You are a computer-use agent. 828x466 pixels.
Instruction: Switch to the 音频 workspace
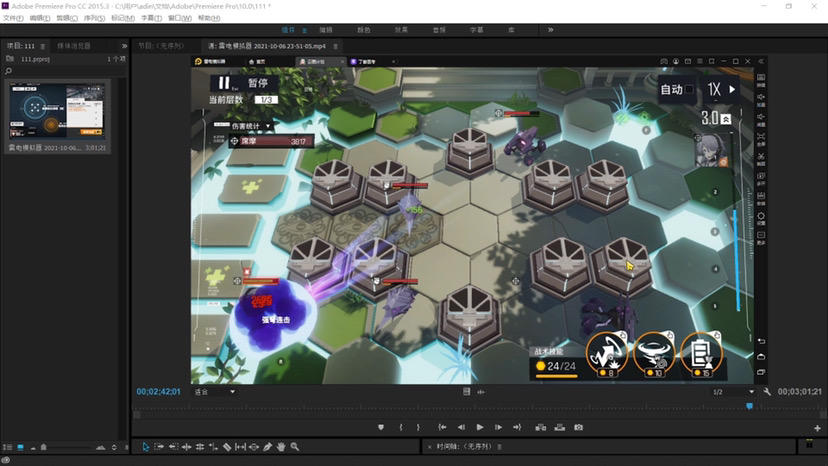tap(439, 30)
